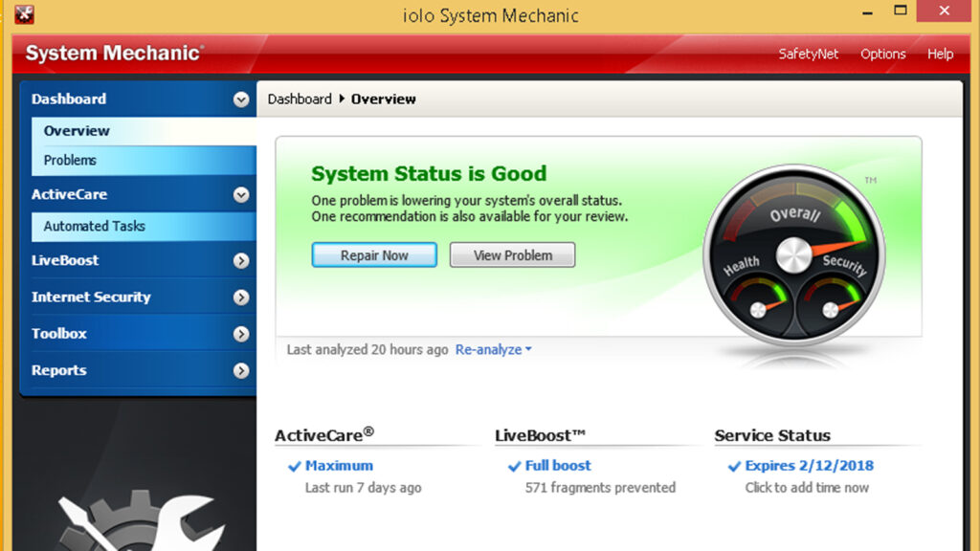
Task: Click the Full boost link
Action: (558, 466)
